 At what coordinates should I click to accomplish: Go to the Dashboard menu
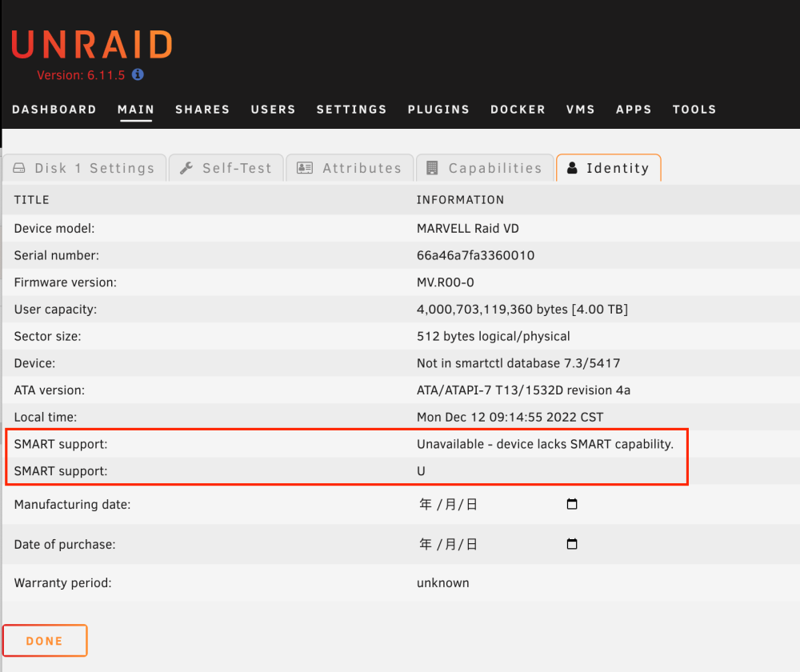coord(54,109)
